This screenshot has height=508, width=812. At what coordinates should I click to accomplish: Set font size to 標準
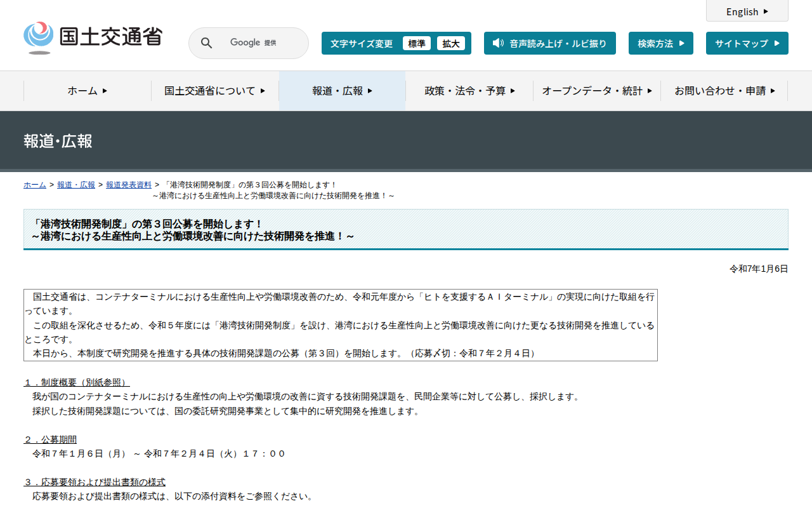(x=417, y=43)
